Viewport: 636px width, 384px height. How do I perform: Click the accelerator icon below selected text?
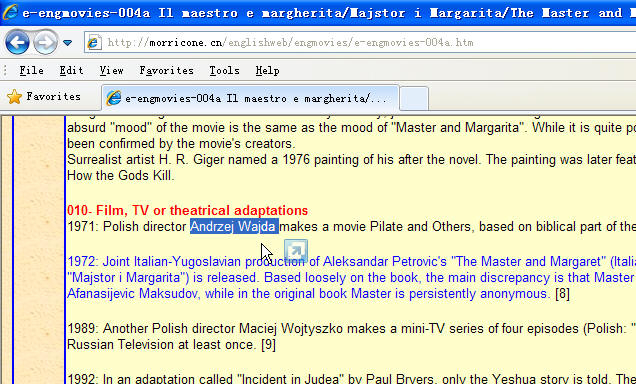click(296, 250)
